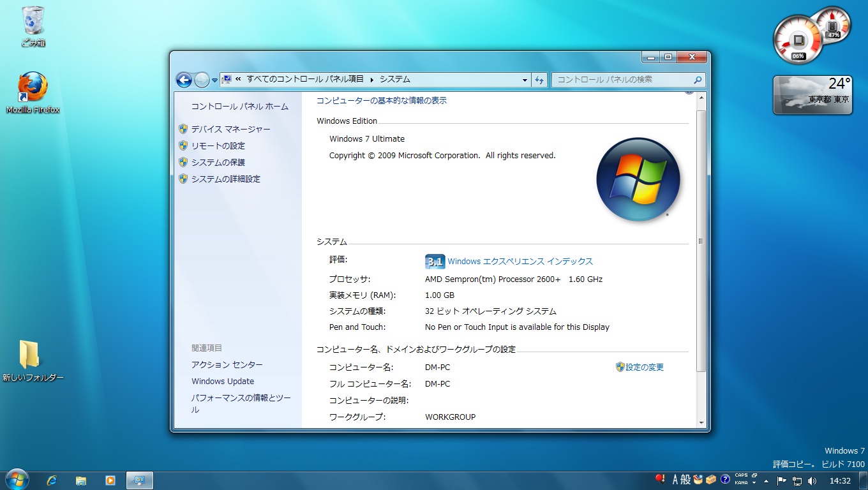Open the IME pad icon in the language bar
The image size is (868, 490).
pyautogui.click(x=698, y=480)
